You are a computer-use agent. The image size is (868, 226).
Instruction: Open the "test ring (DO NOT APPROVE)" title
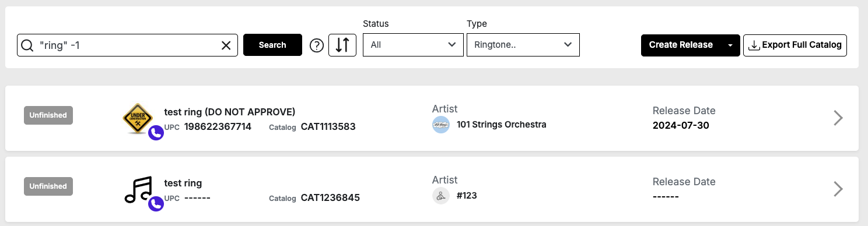point(230,112)
